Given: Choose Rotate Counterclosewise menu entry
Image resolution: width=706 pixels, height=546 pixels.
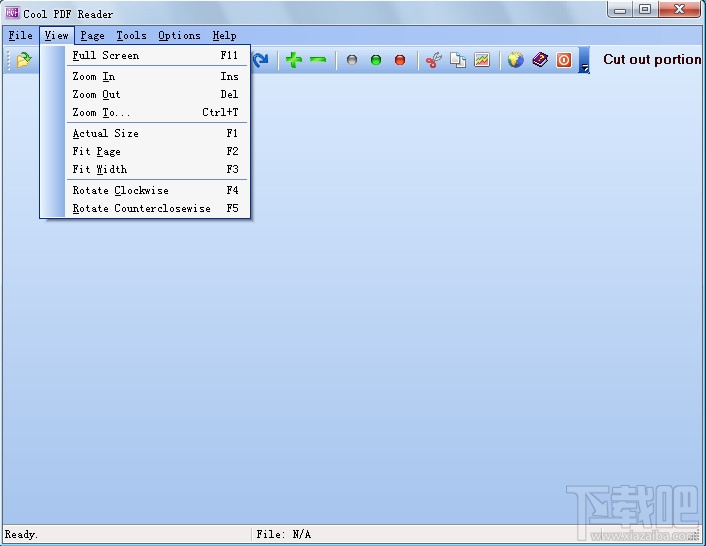Looking at the screenshot, I should [x=158, y=208].
